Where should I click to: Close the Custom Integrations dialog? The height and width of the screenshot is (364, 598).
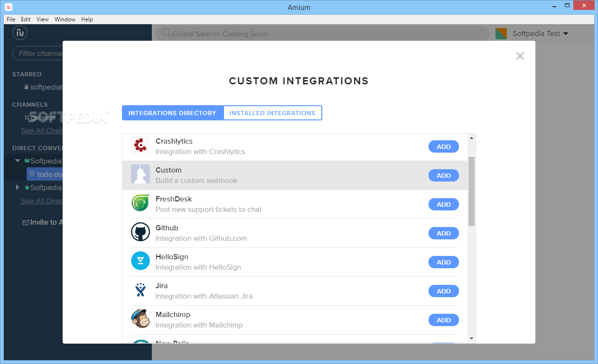(x=520, y=56)
